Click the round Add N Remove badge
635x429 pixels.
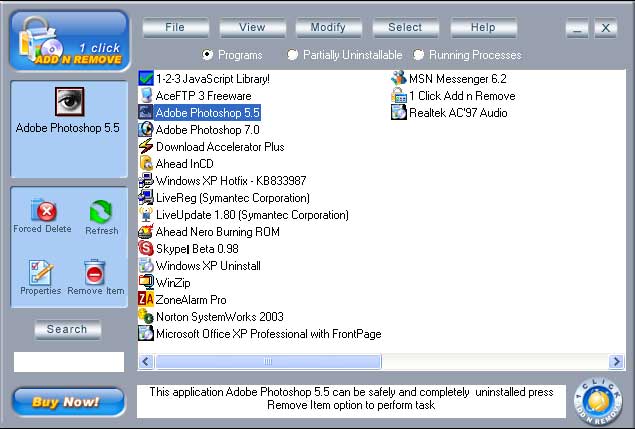[598, 401]
